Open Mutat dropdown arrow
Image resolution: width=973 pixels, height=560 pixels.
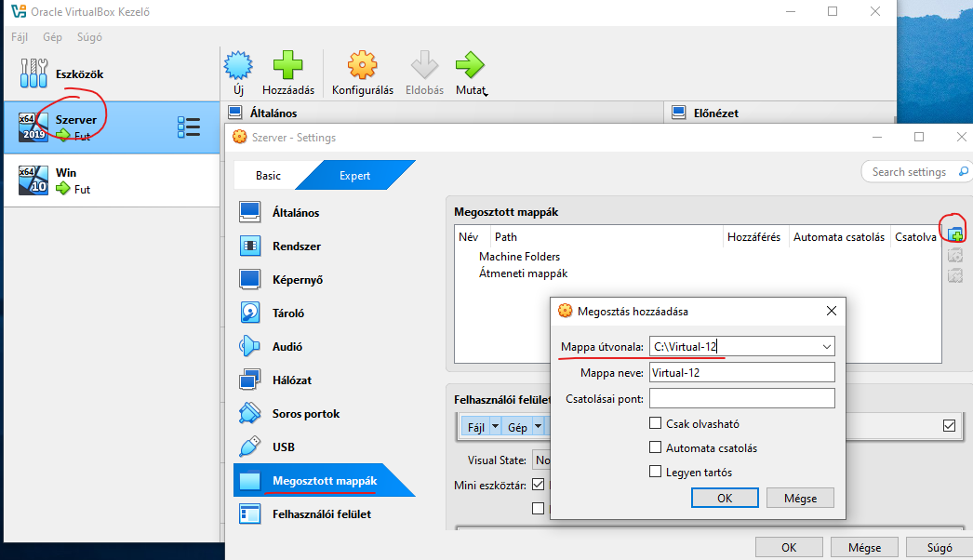point(486,94)
